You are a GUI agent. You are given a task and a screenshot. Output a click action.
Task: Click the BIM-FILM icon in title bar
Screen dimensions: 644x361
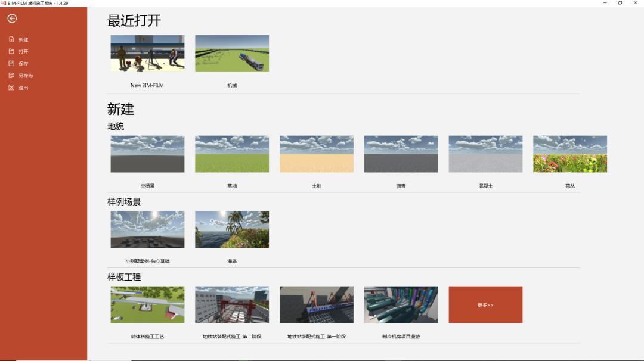(x=4, y=3)
